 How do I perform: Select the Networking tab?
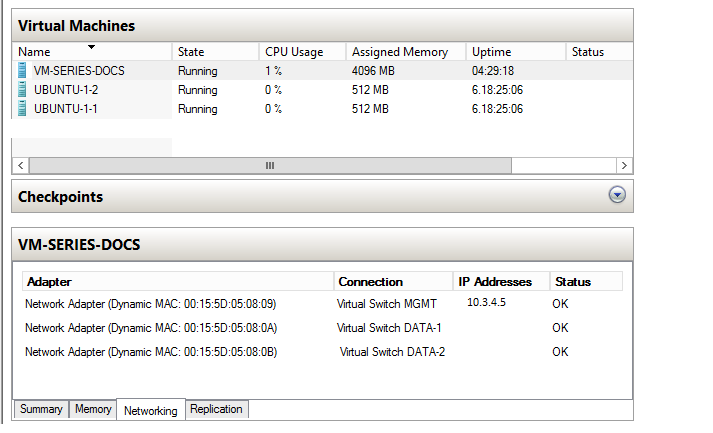(151, 410)
